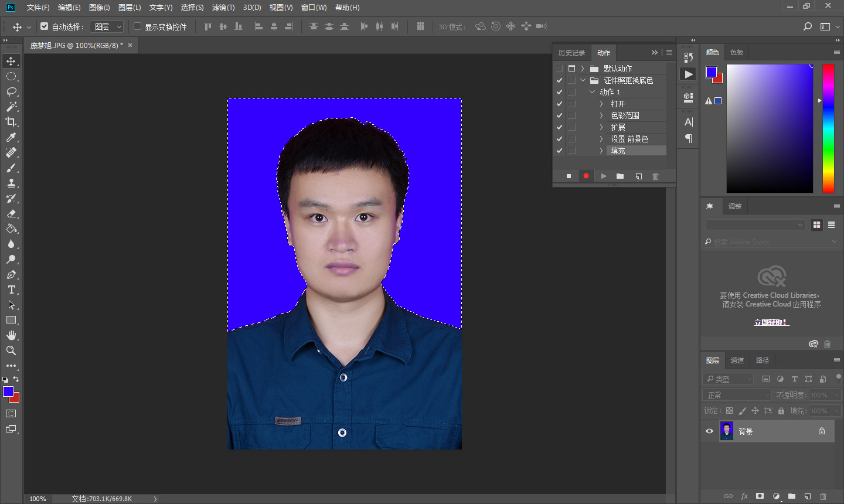Open the search icon in options bar
844x504 pixels.
808,26
